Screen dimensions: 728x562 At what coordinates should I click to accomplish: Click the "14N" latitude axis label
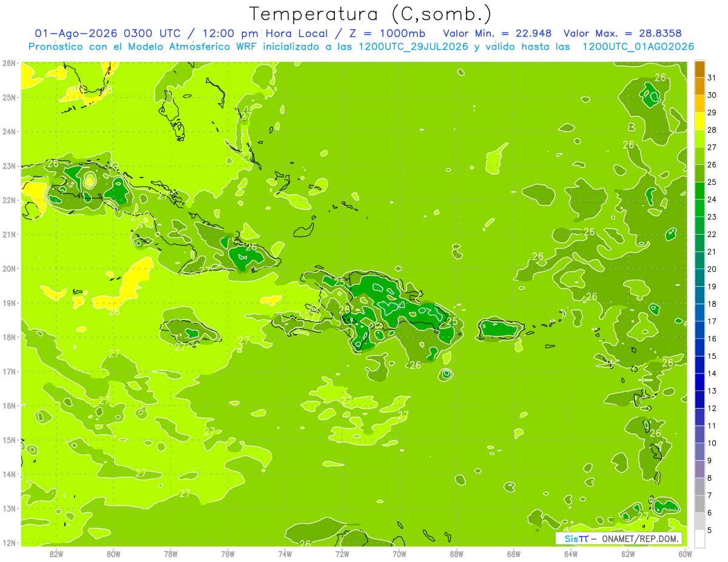click(x=9, y=474)
